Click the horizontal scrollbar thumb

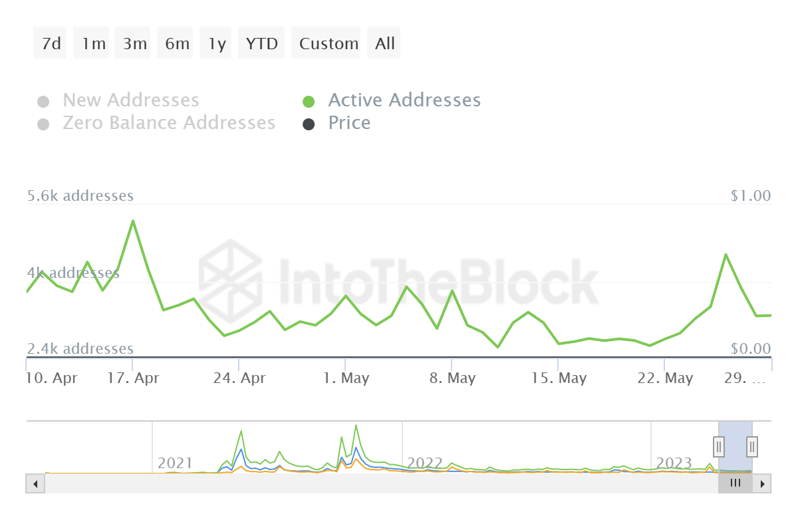point(735,483)
